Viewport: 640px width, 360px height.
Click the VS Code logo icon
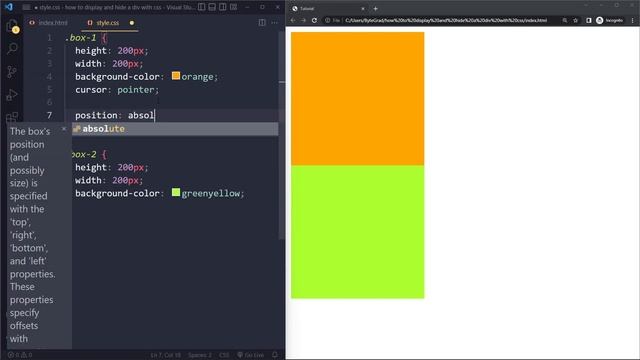(x=9, y=7)
